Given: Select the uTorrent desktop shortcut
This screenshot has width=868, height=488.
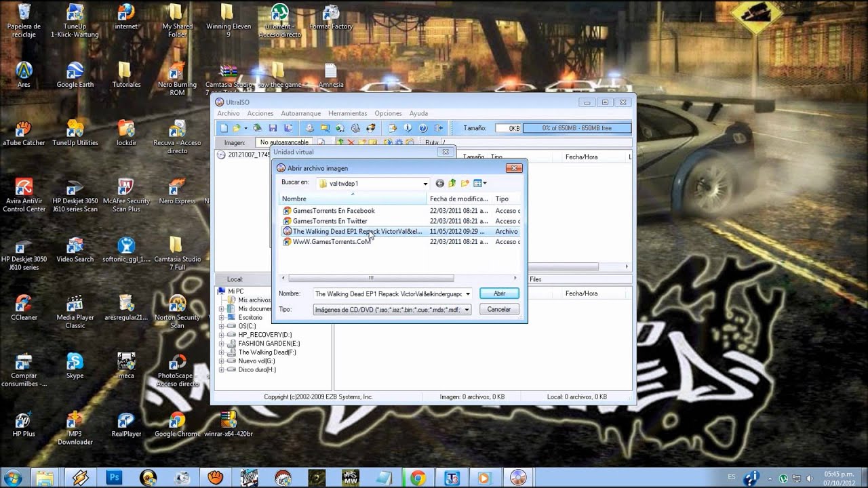Looking at the screenshot, I should click(279, 20).
